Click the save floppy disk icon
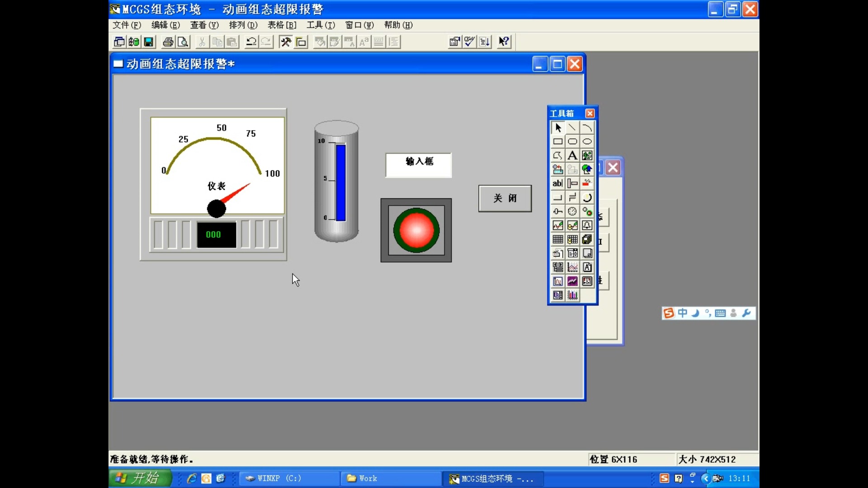Viewport: 868px width, 488px height. click(149, 42)
